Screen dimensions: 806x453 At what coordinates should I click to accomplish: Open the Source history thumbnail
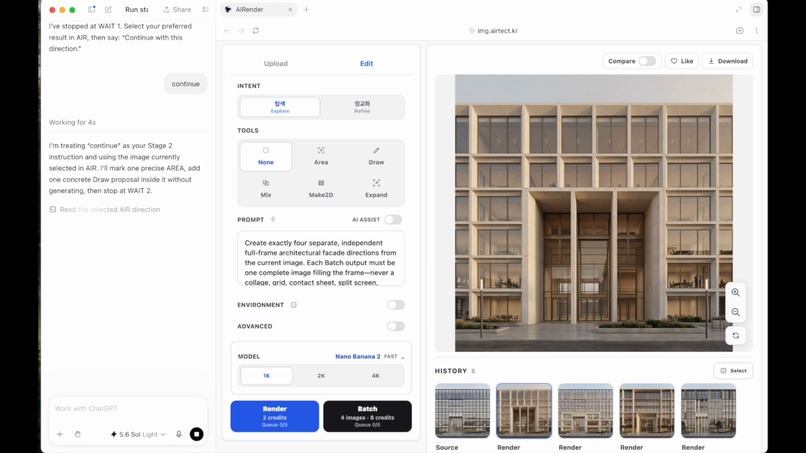click(462, 410)
